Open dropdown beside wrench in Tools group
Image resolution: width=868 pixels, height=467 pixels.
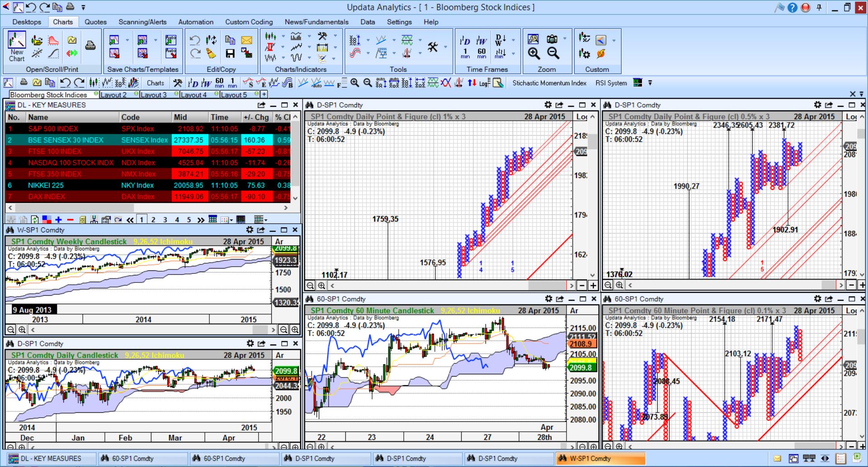click(x=445, y=47)
